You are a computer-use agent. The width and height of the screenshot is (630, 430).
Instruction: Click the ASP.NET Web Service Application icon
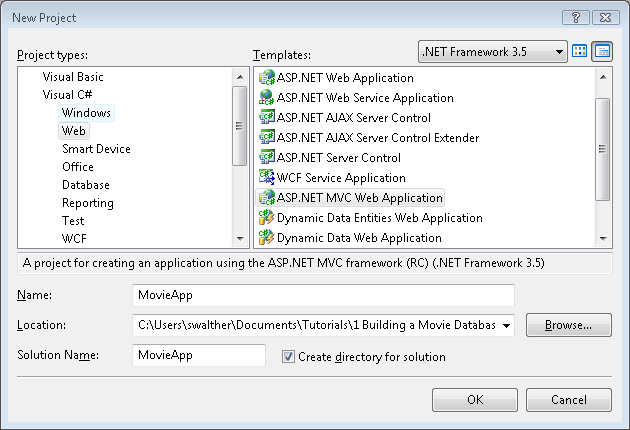267,98
